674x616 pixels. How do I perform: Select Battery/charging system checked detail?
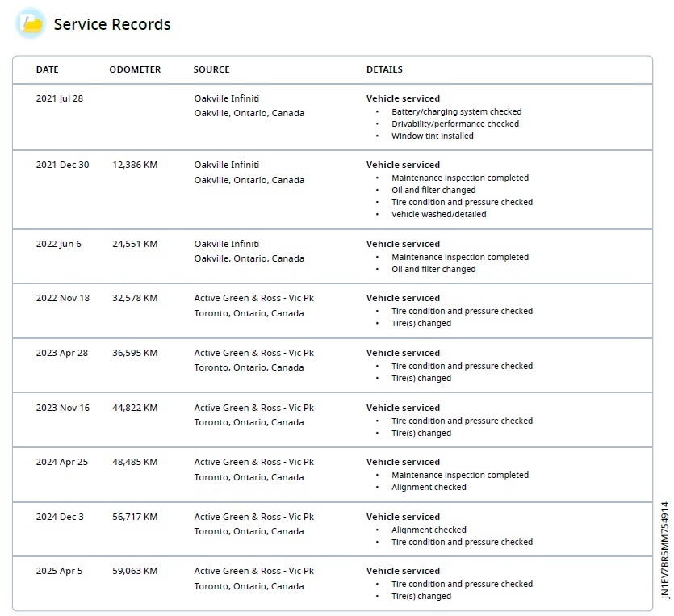click(x=457, y=112)
